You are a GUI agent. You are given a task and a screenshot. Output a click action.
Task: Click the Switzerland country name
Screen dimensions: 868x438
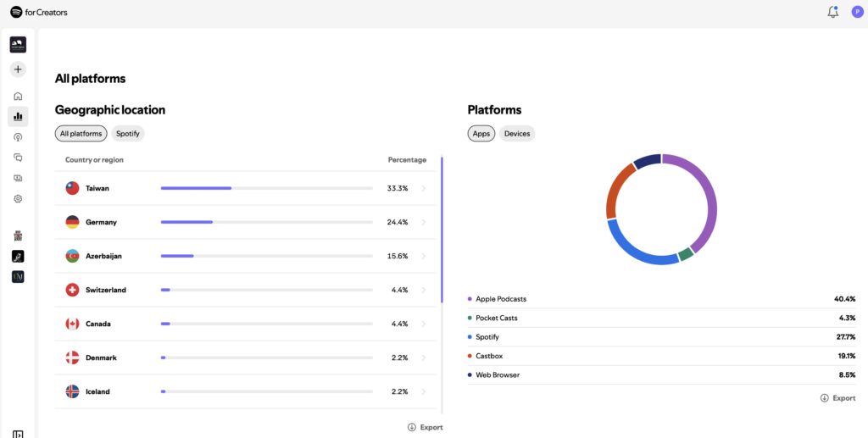[x=106, y=290]
